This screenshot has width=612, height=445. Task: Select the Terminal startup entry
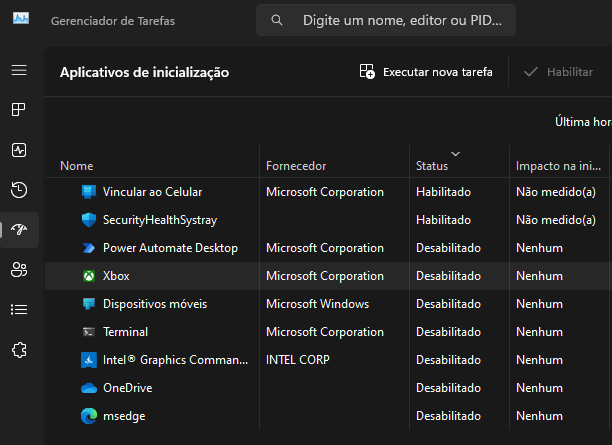tap(328, 332)
